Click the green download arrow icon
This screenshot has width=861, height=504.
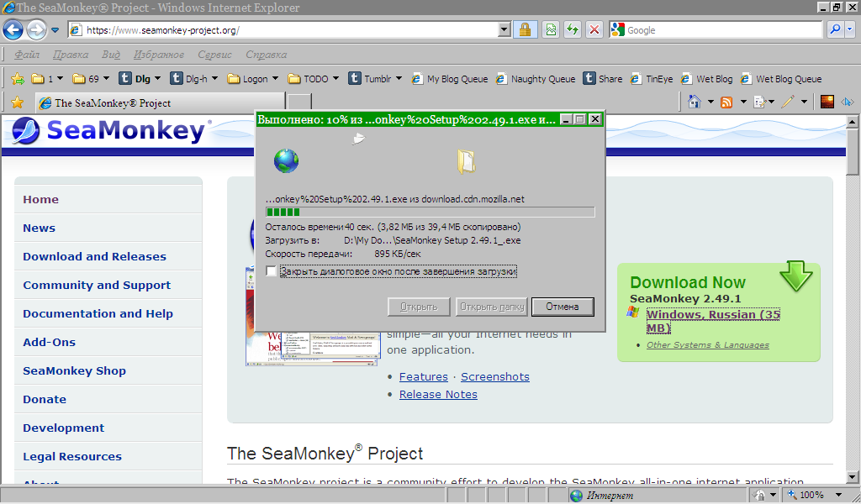796,276
